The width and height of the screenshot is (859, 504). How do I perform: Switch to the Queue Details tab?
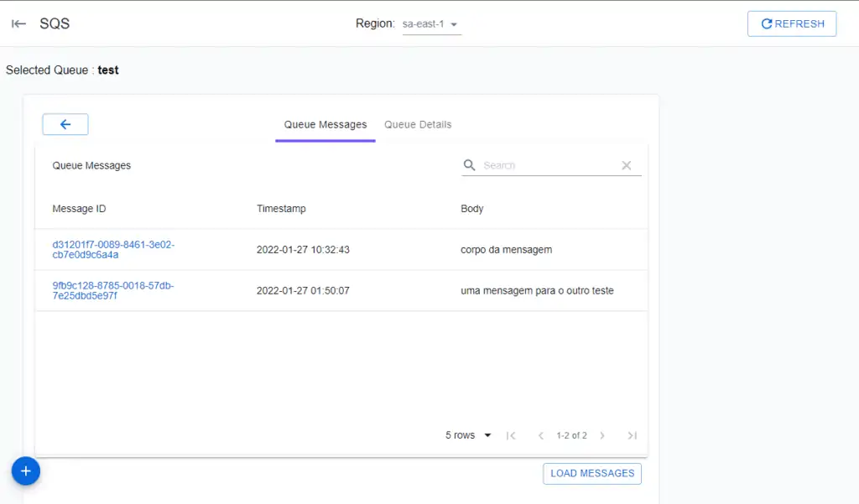click(417, 123)
